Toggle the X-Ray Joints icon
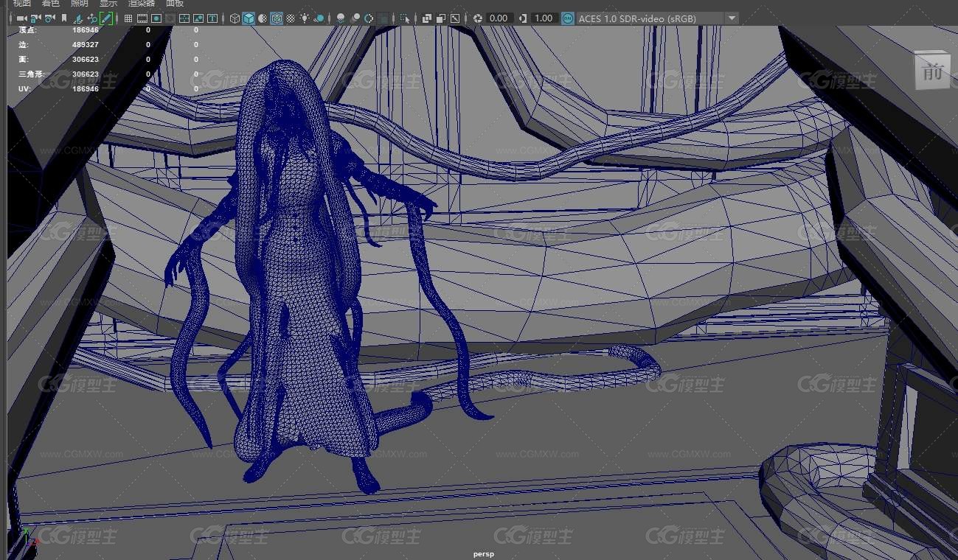The height and width of the screenshot is (560, 958). [454, 18]
